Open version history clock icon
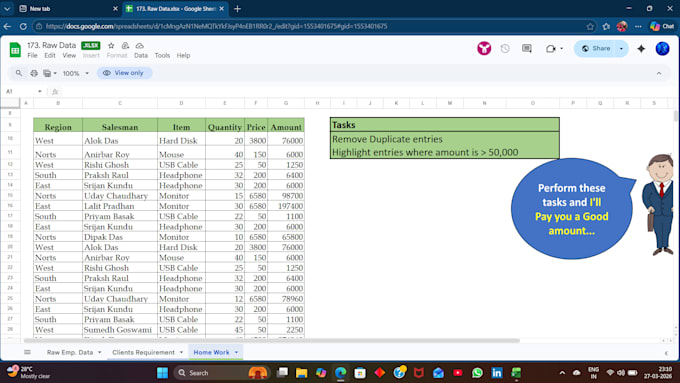Viewport: 680px width, 383px height. (505, 49)
